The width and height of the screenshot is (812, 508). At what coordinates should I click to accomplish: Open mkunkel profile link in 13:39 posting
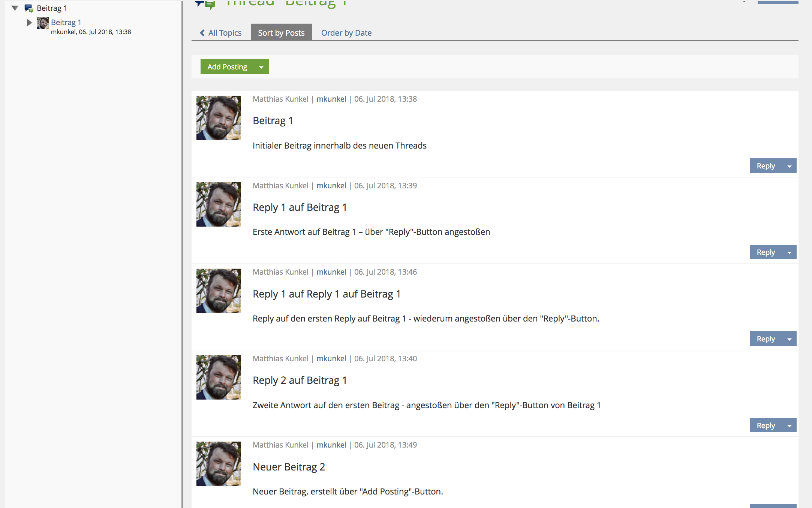point(331,186)
